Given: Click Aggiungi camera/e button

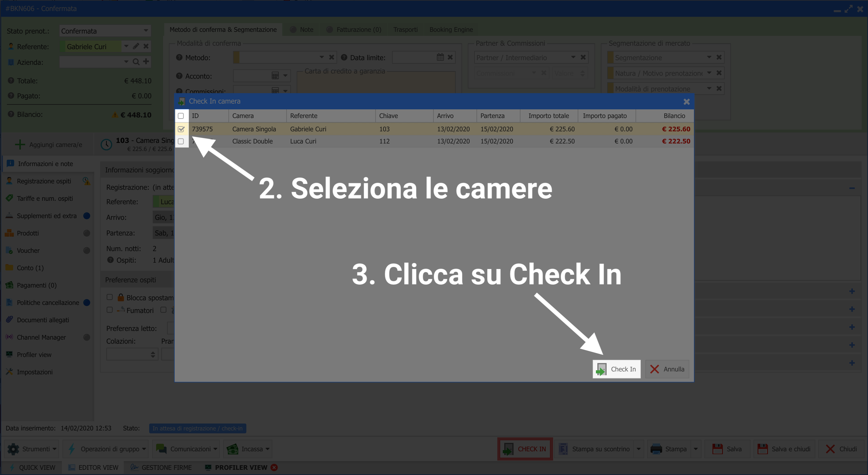Looking at the screenshot, I should pos(48,144).
